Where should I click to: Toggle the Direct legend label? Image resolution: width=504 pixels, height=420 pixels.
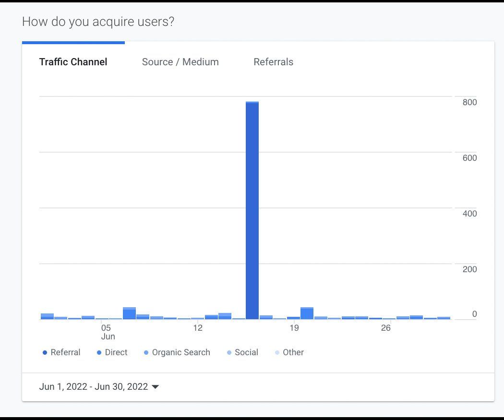point(116,352)
